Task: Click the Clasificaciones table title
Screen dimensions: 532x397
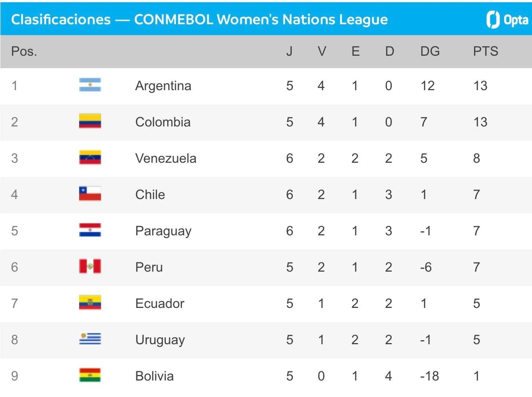Action: 199,19
